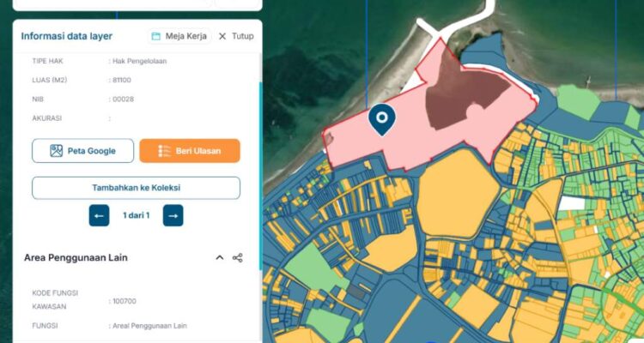Click the Hak Pengelolaan value

pos(140,61)
